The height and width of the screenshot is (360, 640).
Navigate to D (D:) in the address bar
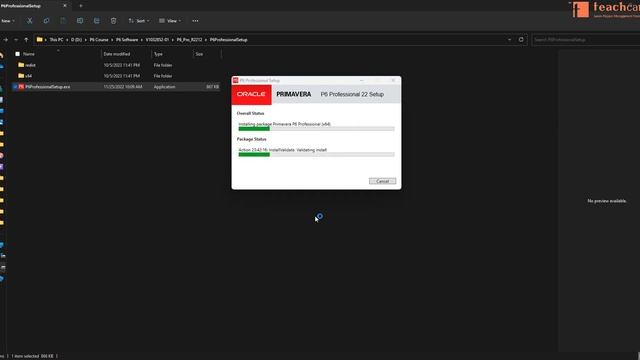(76, 40)
